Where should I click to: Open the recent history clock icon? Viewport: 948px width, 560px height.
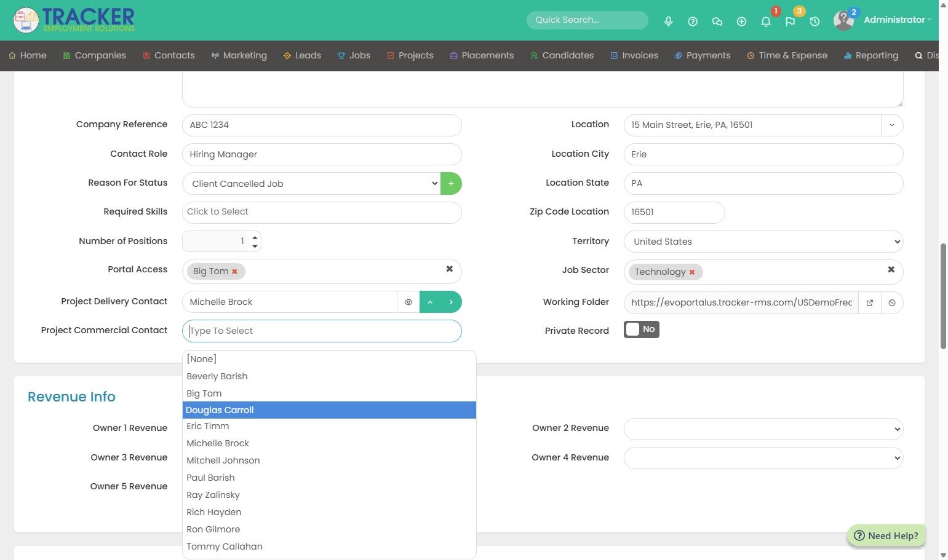[x=815, y=22]
